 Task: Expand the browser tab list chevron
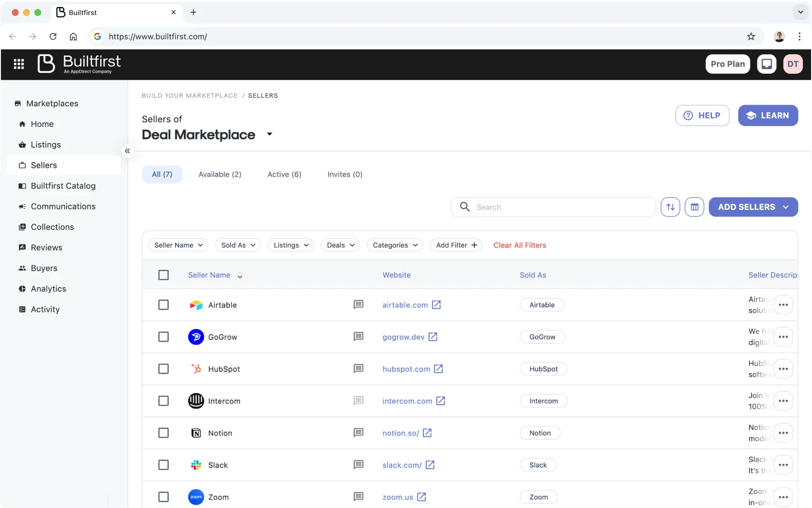coord(801,12)
